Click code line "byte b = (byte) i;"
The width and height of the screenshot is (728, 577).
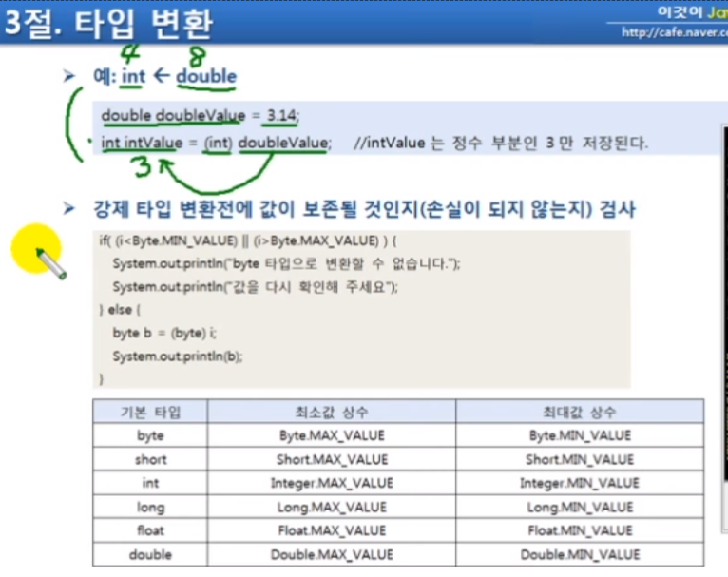pos(164,333)
